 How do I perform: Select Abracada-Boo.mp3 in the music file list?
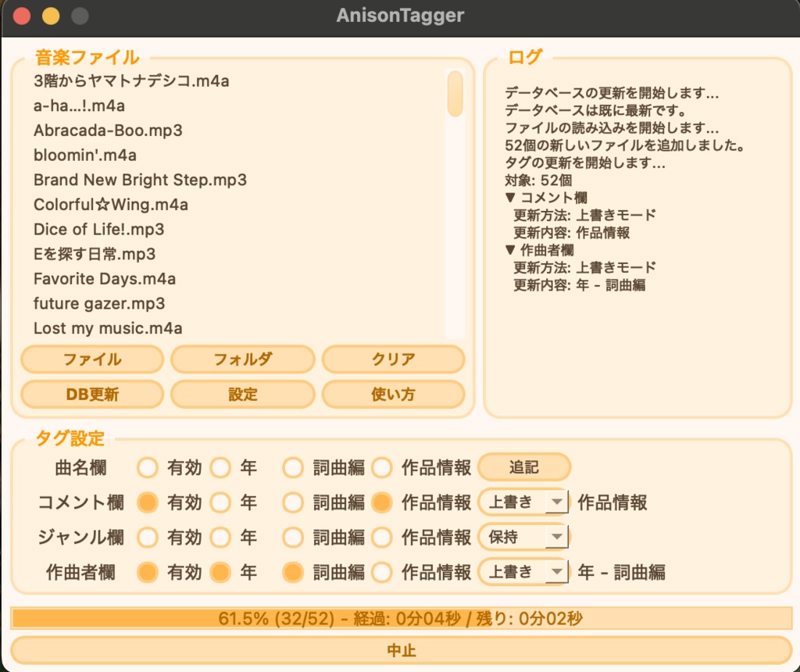click(x=114, y=130)
